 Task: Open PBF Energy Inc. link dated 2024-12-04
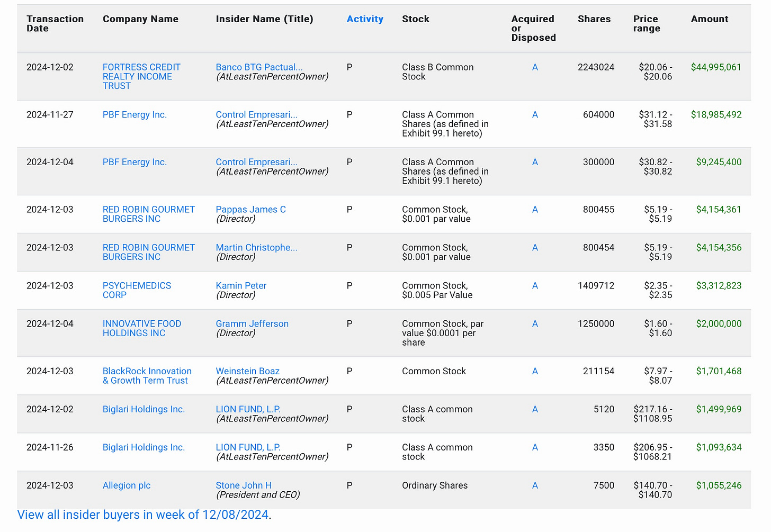click(135, 163)
